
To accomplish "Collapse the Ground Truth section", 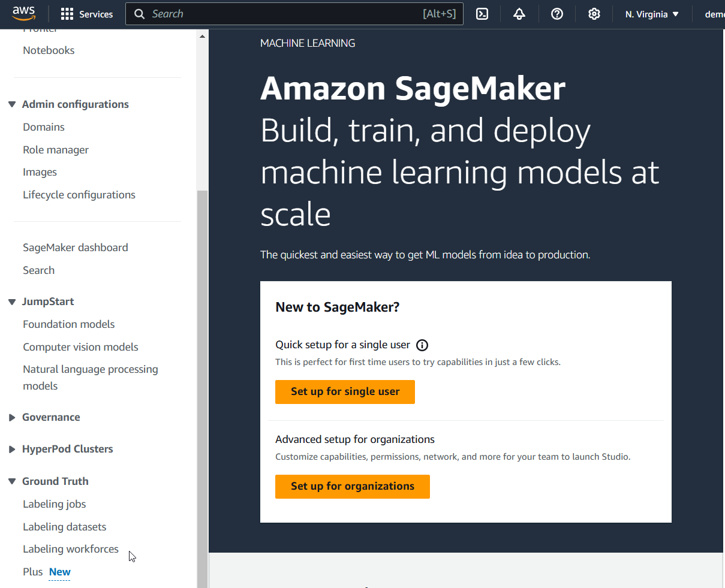I will point(12,481).
